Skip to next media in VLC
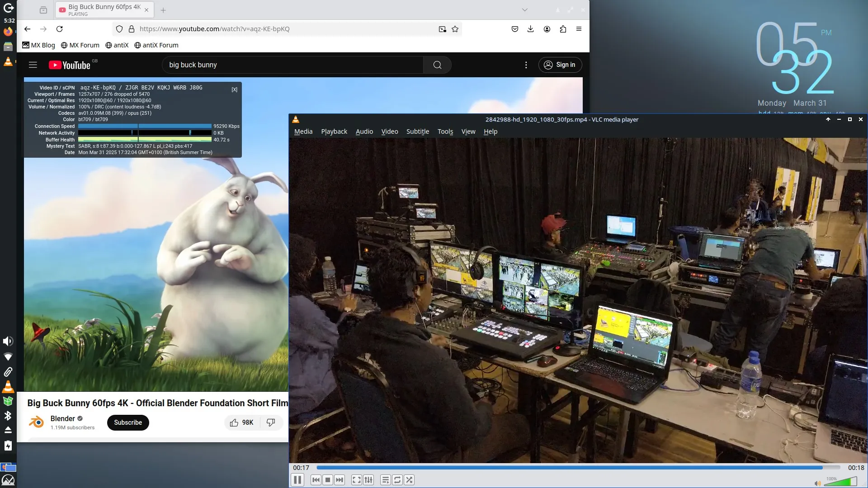The height and width of the screenshot is (488, 868). 340,480
